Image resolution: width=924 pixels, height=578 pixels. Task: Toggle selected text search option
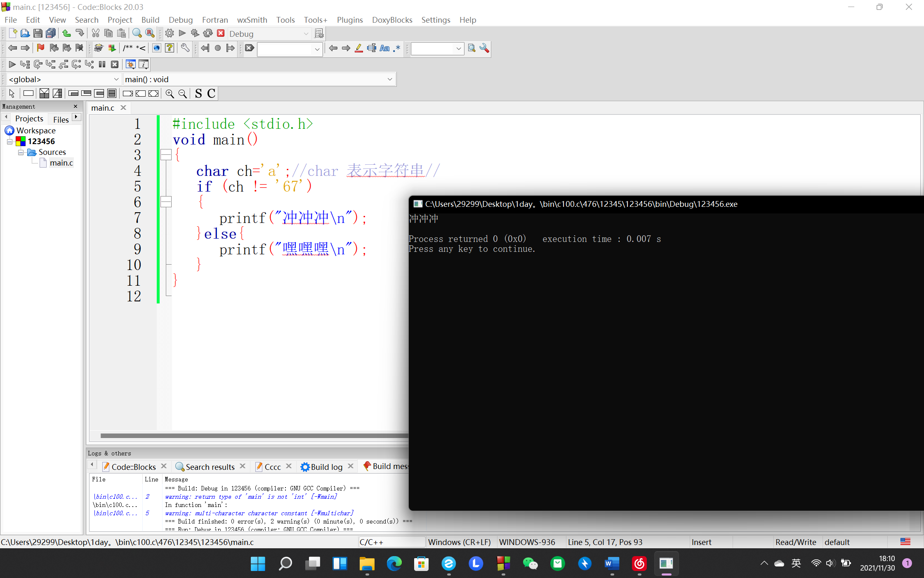pyautogui.click(x=371, y=48)
